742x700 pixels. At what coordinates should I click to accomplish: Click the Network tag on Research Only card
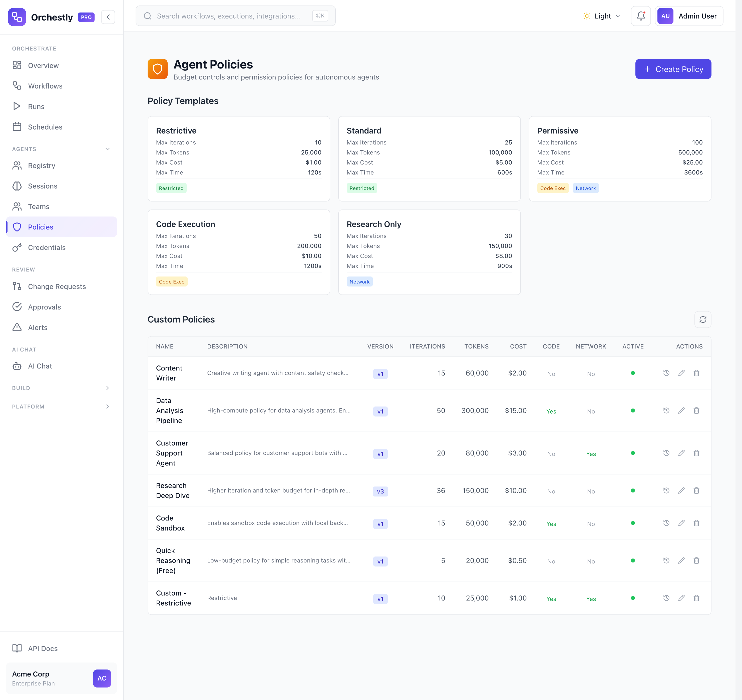click(359, 282)
